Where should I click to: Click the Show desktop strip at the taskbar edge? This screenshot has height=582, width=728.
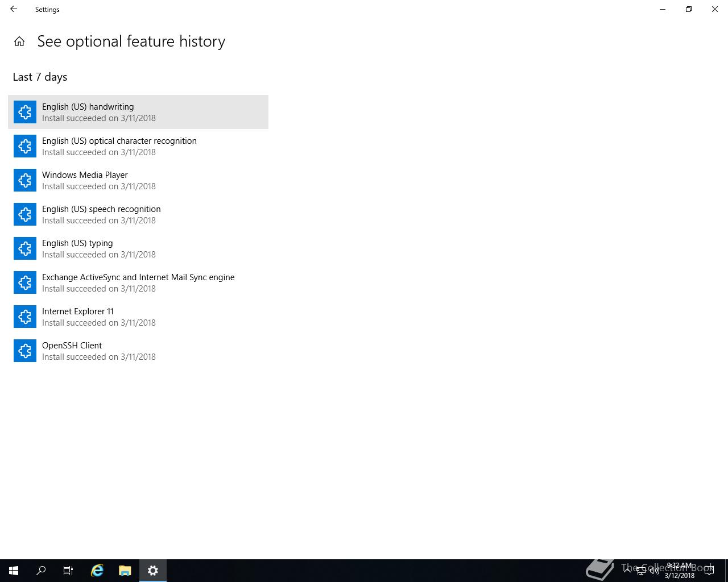tap(726, 571)
